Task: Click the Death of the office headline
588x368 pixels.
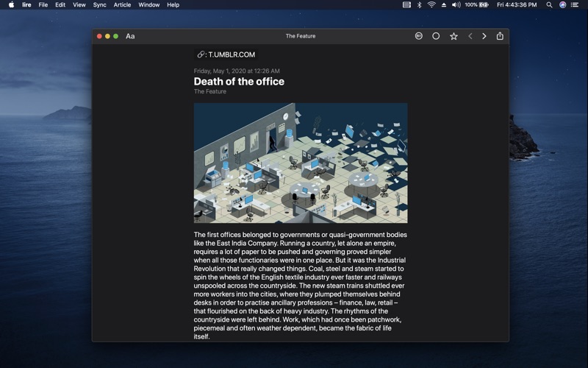Action: (x=239, y=82)
